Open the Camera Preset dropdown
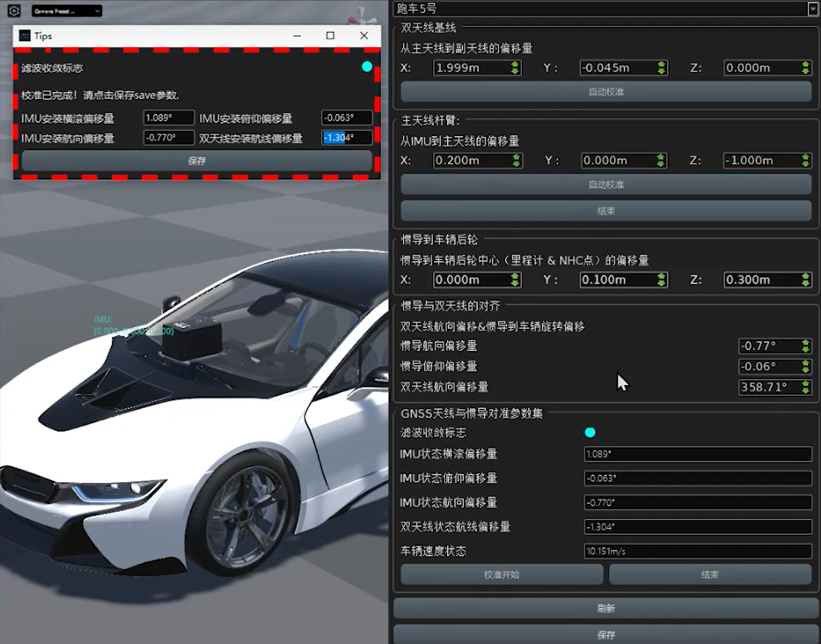Image resolution: width=821 pixels, height=644 pixels. point(67,11)
